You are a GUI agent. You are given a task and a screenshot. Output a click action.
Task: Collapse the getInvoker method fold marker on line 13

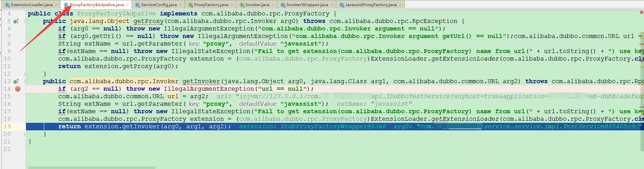[x=26, y=81]
